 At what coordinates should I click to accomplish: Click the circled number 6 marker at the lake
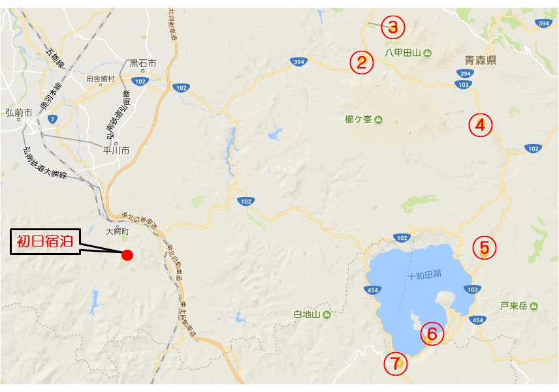pyautogui.click(x=432, y=333)
